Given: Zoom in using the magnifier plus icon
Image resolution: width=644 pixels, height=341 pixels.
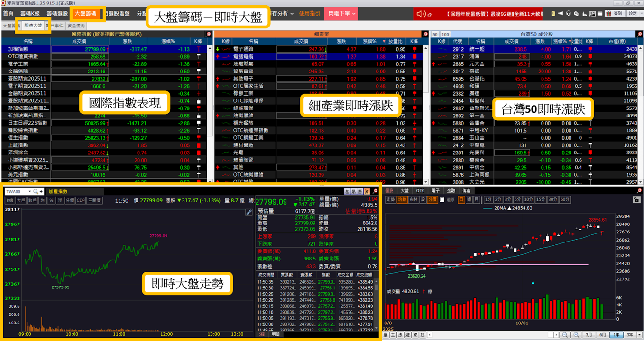Looking at the screenshot, I should 576,335.
